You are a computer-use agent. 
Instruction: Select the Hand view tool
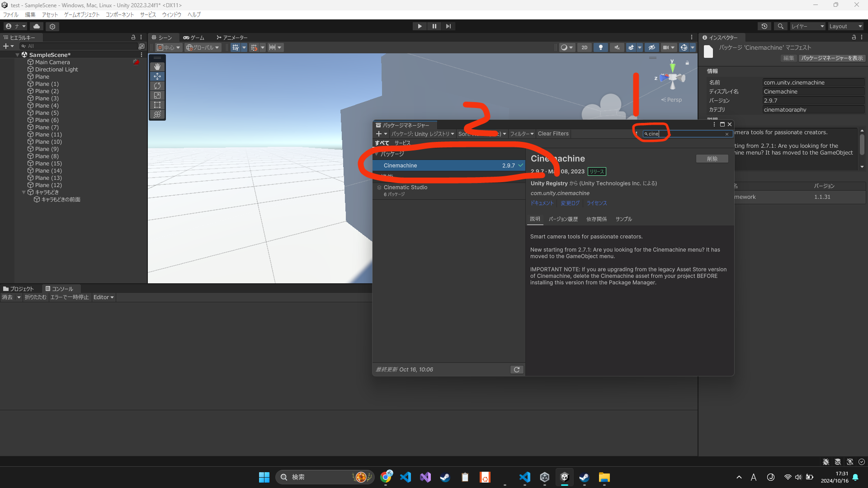tap(157, 67)
